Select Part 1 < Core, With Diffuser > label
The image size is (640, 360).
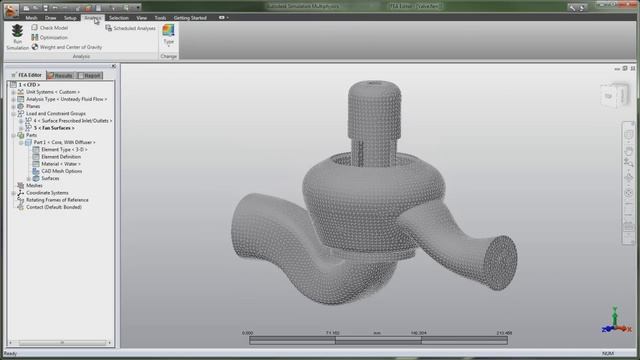tap(64, 142)
